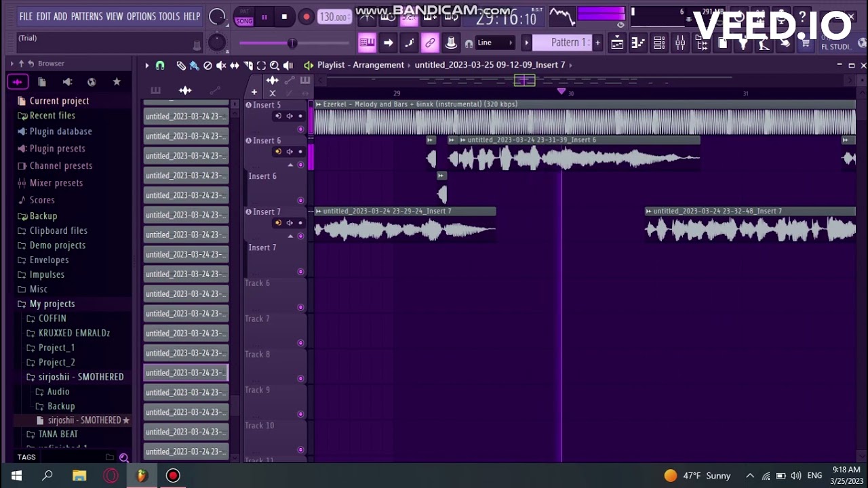This screenshot has height=488, width=868.
Task: Select the Delete tool in playlist toolbar
Action: [x=208, y=66]
